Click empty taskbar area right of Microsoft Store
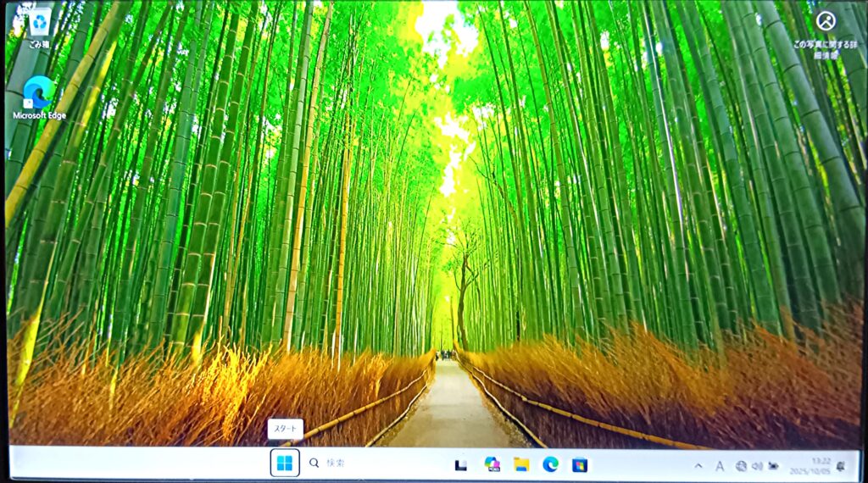Viewport: 868px width, 483px height. [636, 464]
